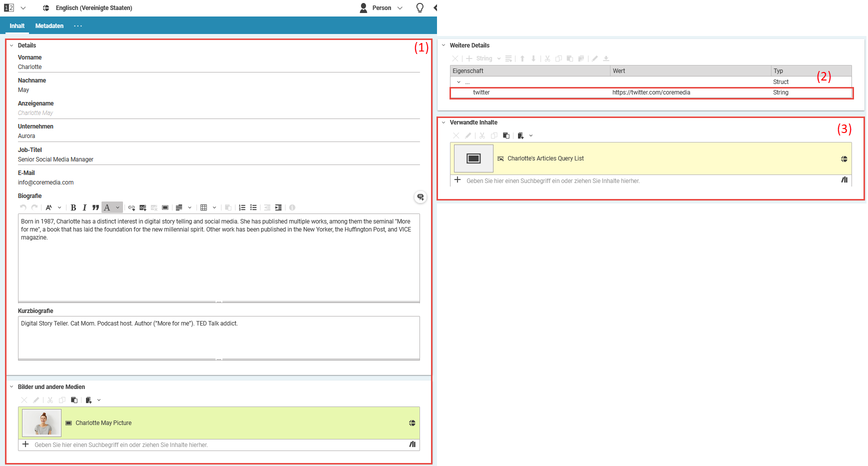Apply italic formatting in Biografie editor
This screenshot has height=466, width=868.
click(x=84, y=207)
